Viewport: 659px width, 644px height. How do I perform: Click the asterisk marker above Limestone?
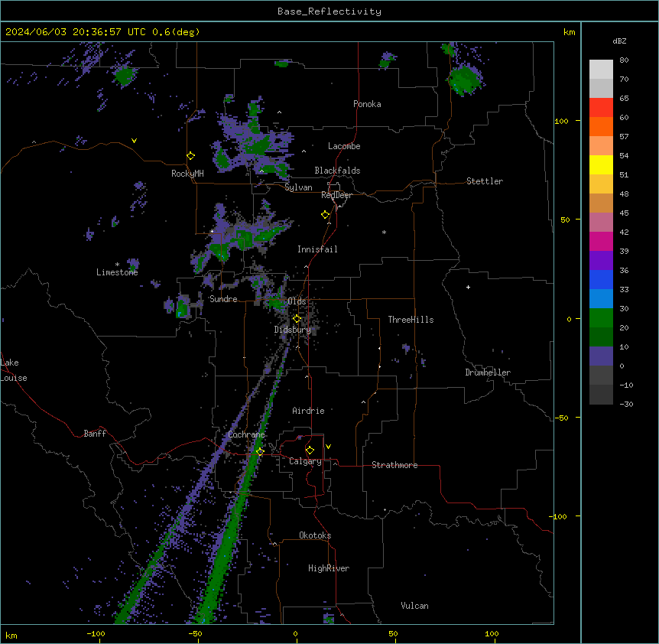point(117,265)
